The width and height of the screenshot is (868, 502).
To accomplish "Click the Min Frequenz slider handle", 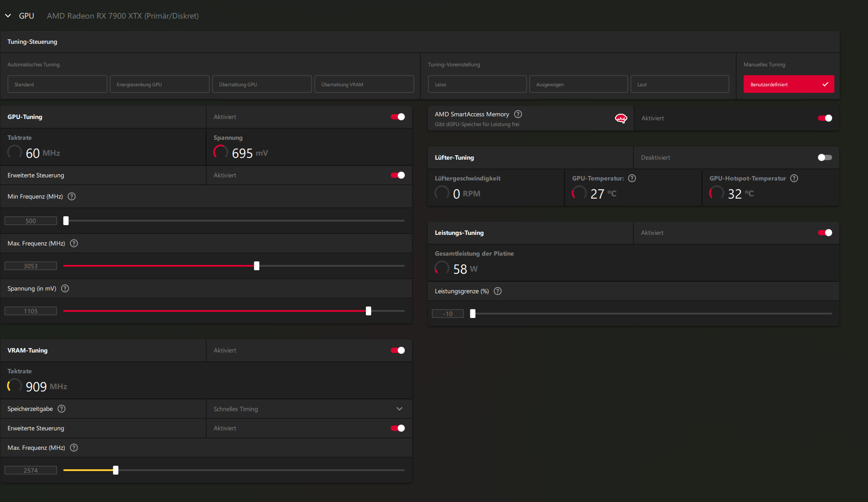I will click(x=66, y=221).
